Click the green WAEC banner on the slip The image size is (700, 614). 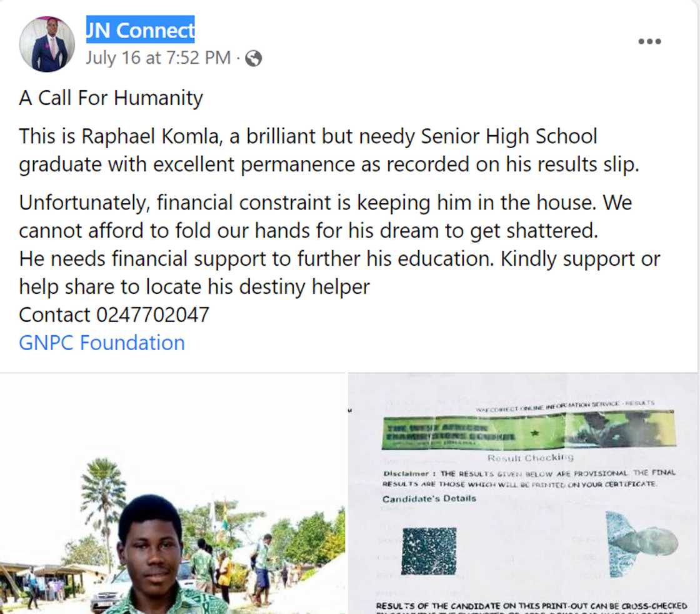pos(528,430)
